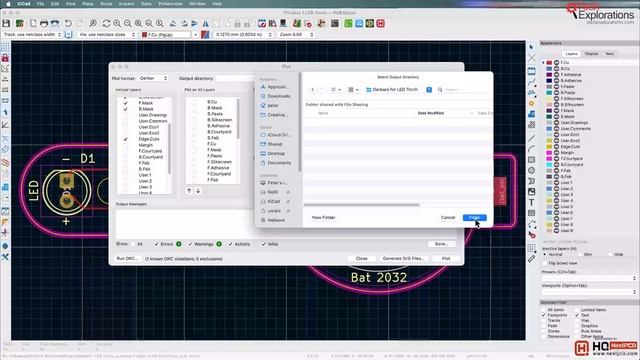Select the Add text T tool
The image size is (640, 360).
click(x=531, y=202)
